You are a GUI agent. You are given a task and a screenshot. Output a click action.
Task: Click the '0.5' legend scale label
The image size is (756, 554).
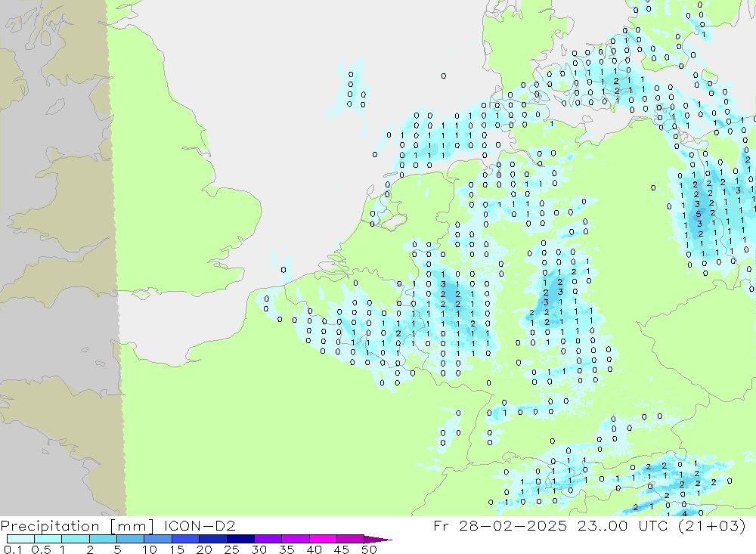41,549
